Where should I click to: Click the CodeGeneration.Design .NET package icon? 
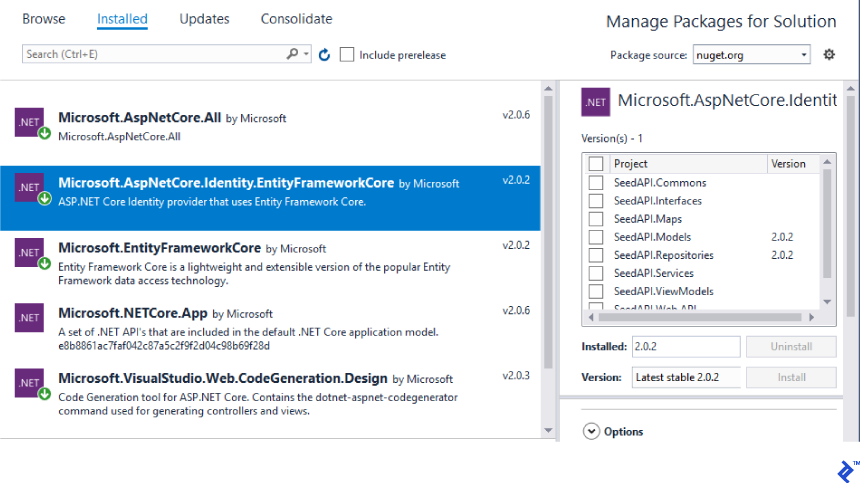click(29, 382)
